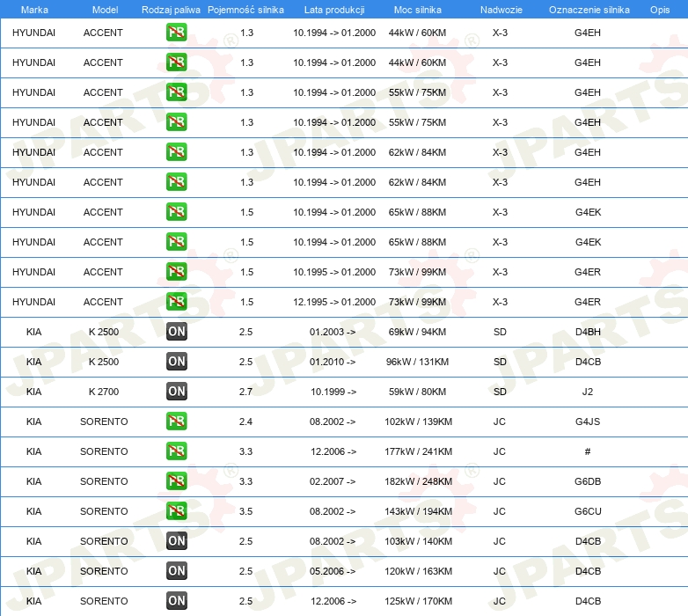This screenshot has height=616, width=688.
Task: Select the 3.5 engine capacity value
Action: [245, 511]
